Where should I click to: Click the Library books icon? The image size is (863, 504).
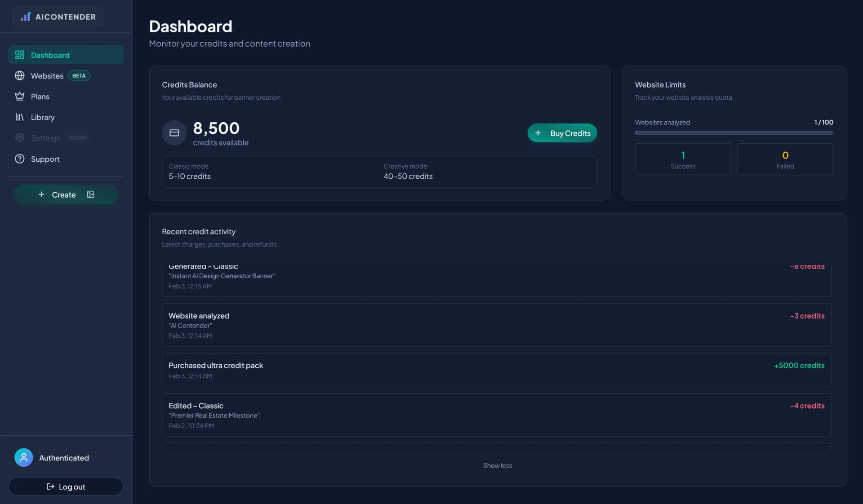[x=19, y=117]
